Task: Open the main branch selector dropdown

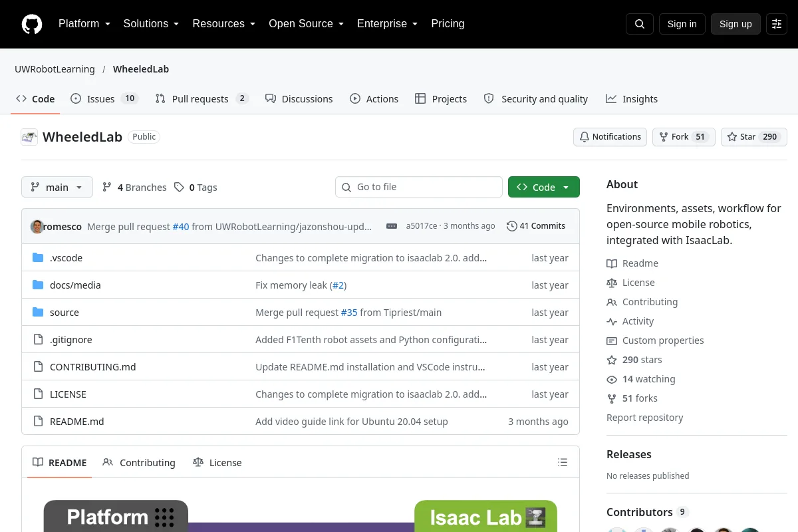Action: 57,188
